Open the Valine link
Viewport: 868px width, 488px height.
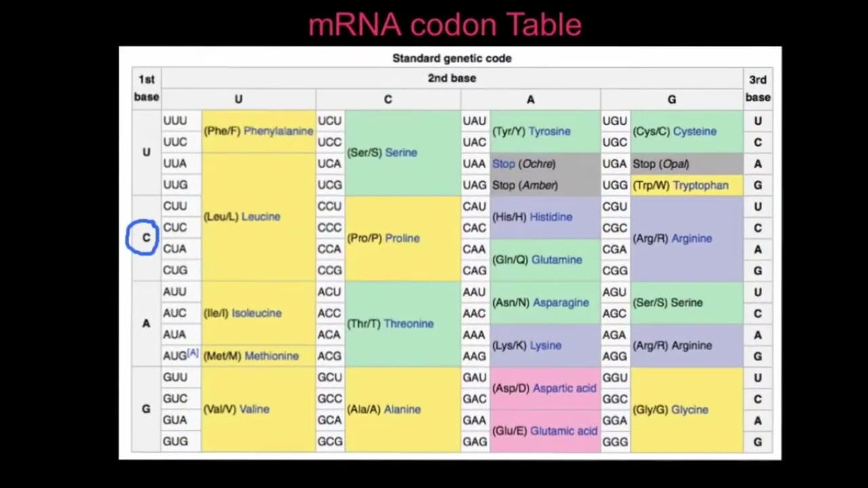point(253,409)
